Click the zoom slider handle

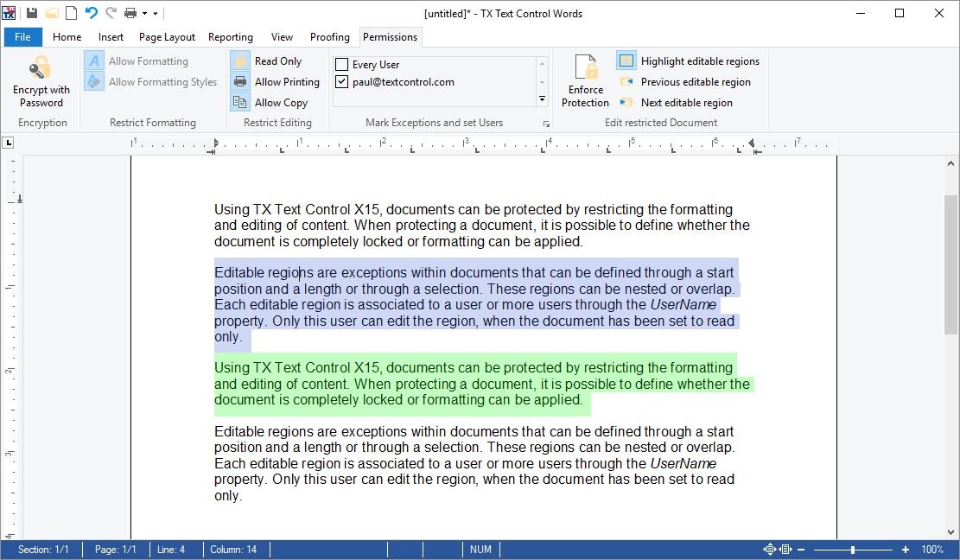coord(852,550)
